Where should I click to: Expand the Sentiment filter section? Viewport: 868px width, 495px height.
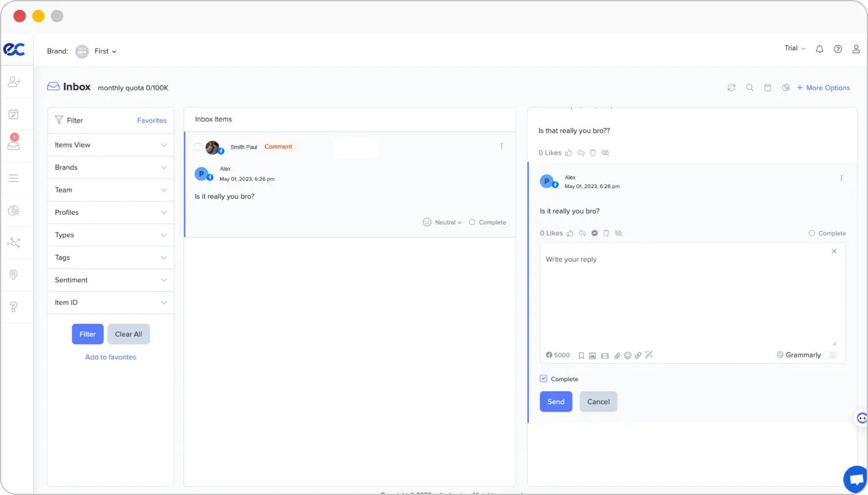(x=111, y=280)
